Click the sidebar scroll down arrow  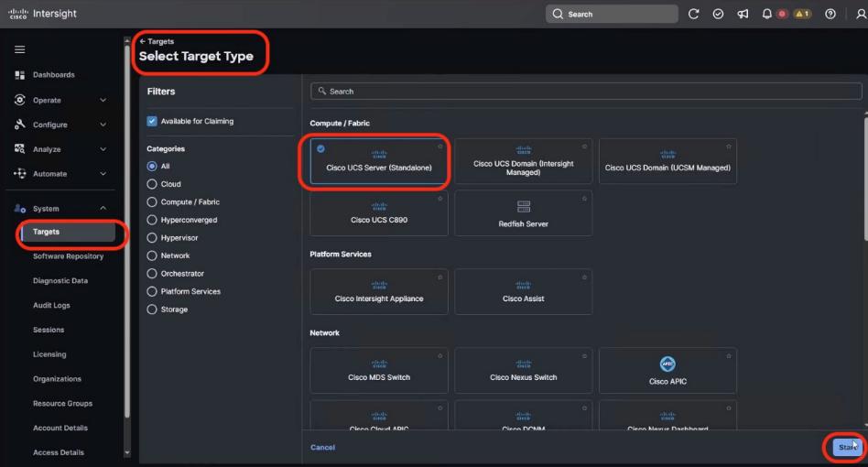(x=126, y=452)
